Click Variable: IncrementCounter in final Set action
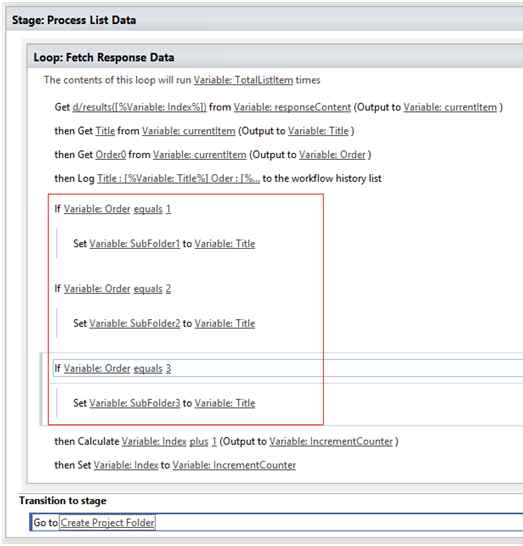This screenshot has width=523, height=546. click(234, 465)
